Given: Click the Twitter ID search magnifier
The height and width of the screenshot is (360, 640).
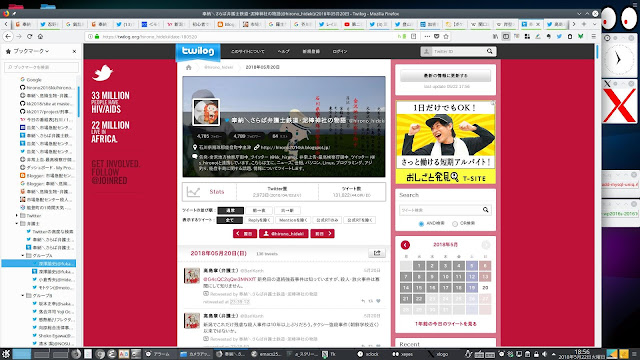Looking at the screenshot, I should click(x=489, y=51).
